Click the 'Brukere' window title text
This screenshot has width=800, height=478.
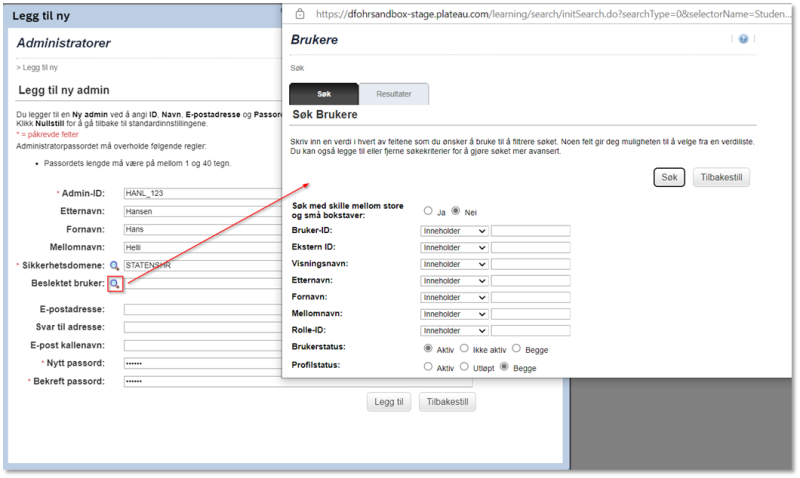314,40
